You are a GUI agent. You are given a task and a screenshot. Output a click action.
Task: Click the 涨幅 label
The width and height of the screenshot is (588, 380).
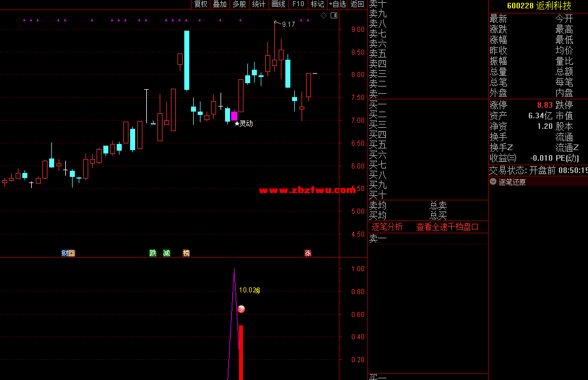498,40
